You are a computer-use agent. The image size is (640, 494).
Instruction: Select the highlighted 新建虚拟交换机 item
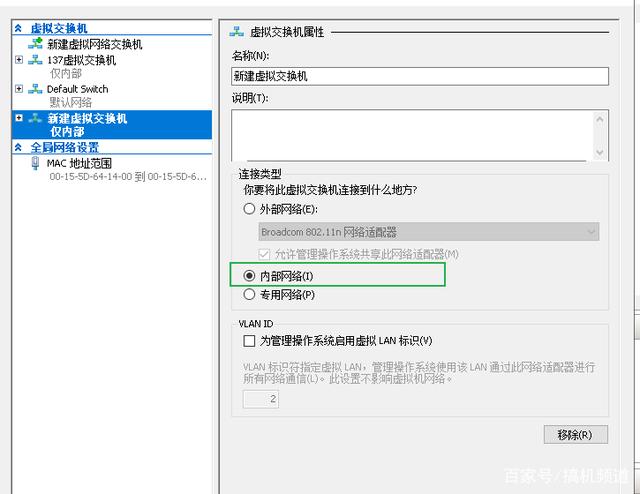[x=112, y=125]
